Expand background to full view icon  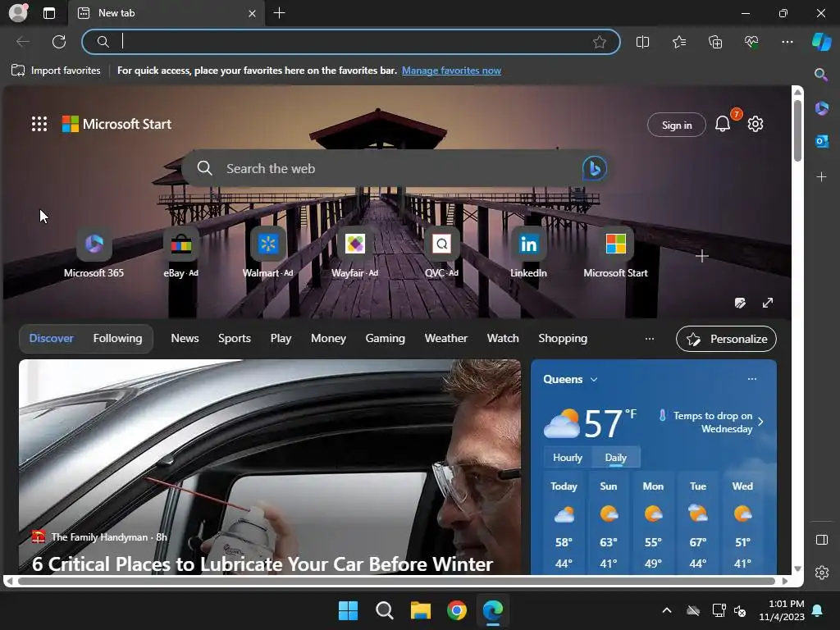click(768, 303)
